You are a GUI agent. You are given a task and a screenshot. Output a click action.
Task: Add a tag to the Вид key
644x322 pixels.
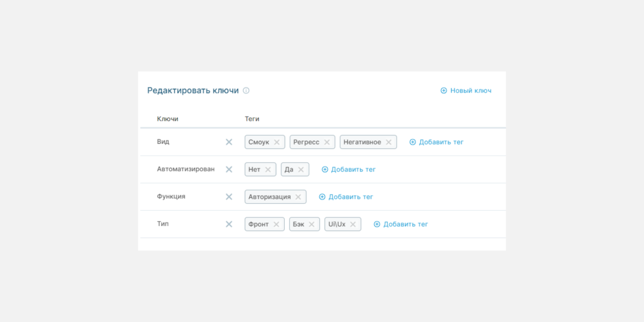coord(436,142)
